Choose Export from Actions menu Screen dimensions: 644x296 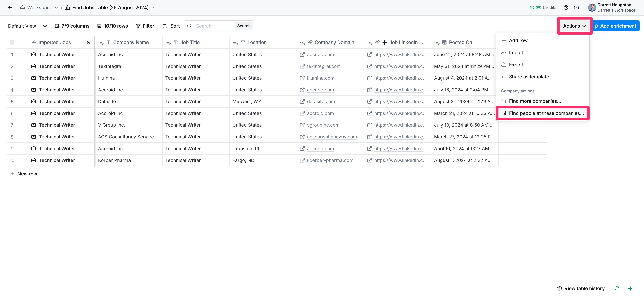pyautogui.click(x=518, y=65)
